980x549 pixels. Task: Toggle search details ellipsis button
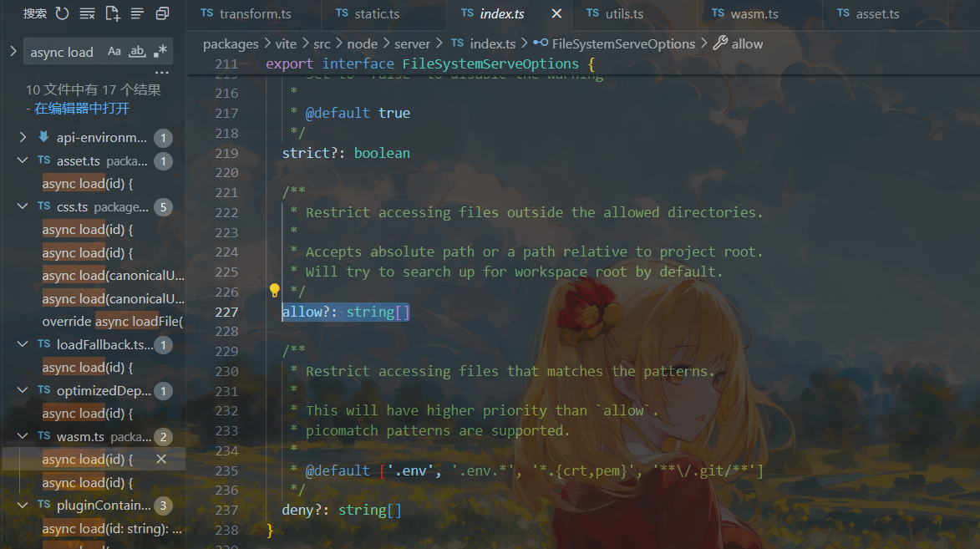162,73
